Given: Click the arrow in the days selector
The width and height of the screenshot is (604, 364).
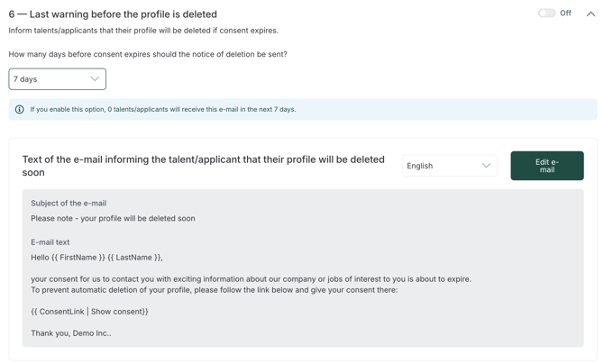Looking at the screenshot, I should [95, 79].
